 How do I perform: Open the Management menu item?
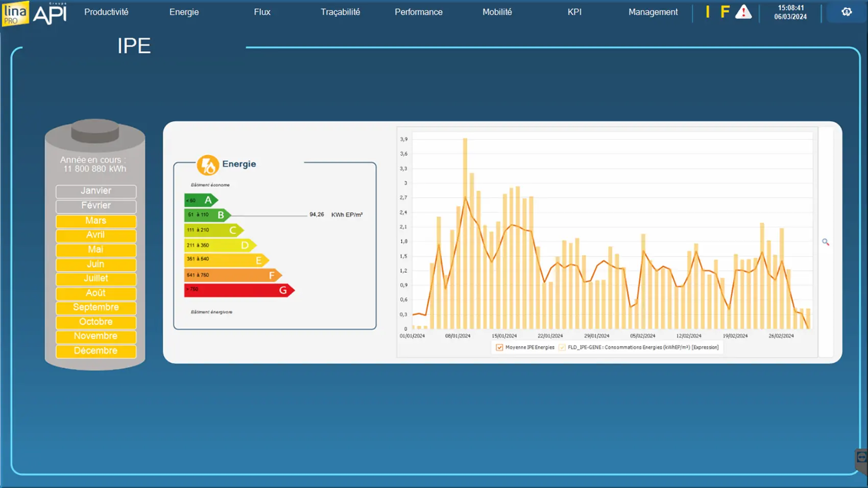coord(653,12)
